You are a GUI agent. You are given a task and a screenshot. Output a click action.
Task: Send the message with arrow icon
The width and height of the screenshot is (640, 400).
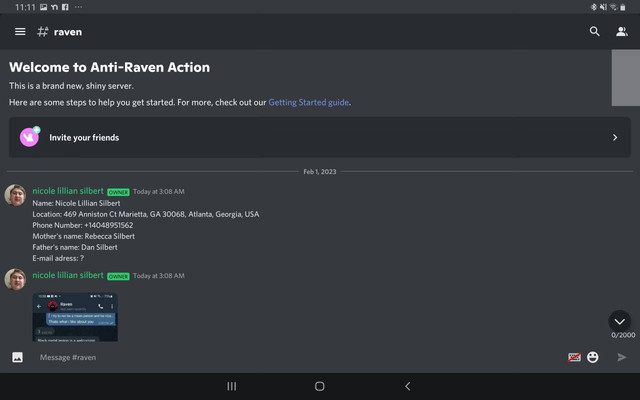click(621, 358)
